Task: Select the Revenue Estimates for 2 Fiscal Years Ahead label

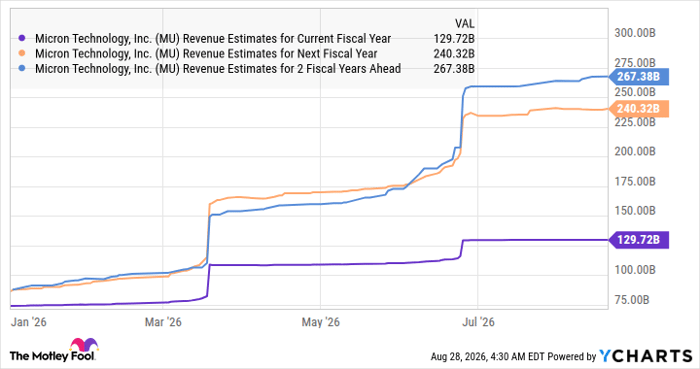Action: pos(218,69)
